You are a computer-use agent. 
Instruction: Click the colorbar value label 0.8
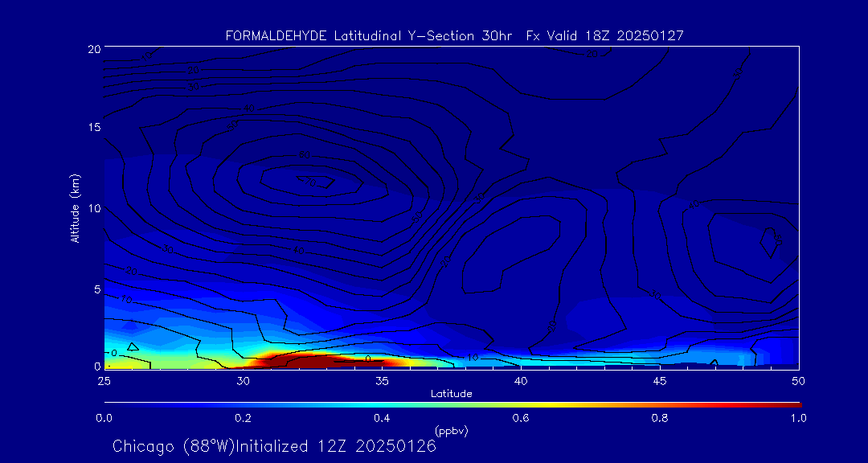point(660,418)
